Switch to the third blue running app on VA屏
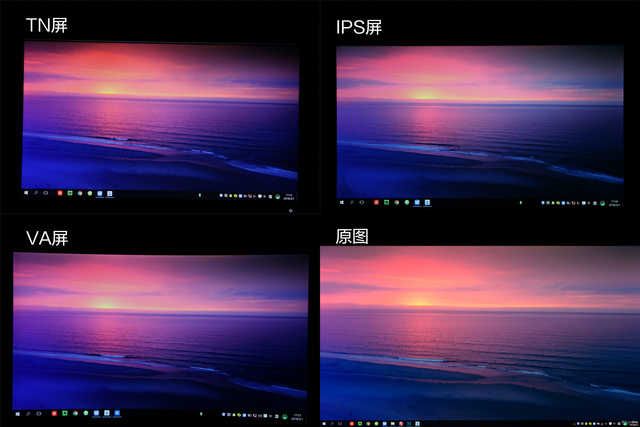Screen dimensions: 640x427 (117, 414)
